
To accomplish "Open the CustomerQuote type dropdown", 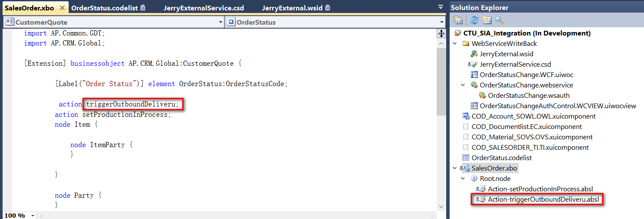I will pyautogui.click(x=221, y=22).
